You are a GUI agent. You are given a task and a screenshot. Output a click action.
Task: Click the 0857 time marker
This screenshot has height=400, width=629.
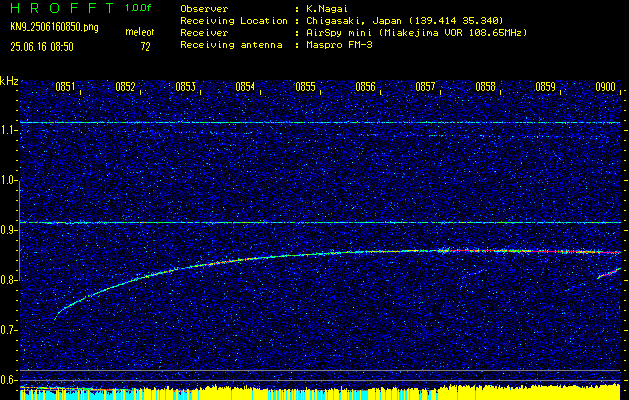point(425,87)
